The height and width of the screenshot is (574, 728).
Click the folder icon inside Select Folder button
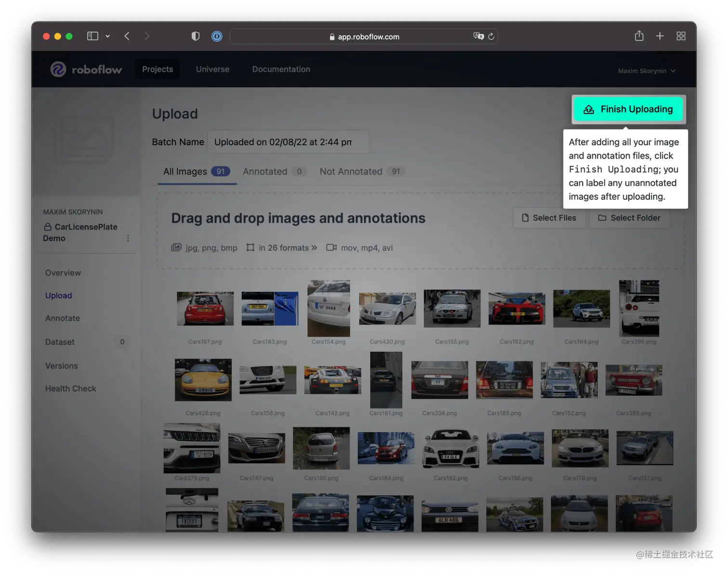coord(602,217)
